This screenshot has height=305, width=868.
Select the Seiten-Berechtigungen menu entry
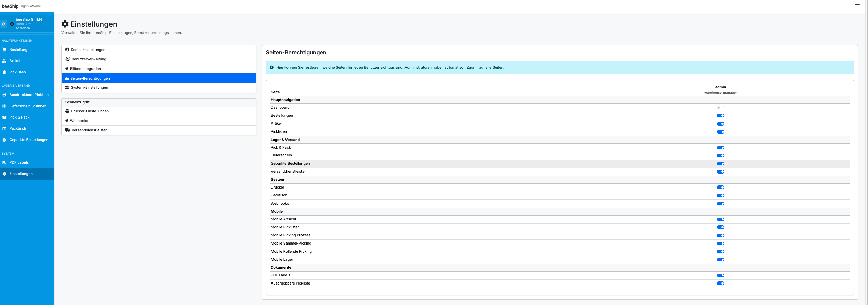159,78
